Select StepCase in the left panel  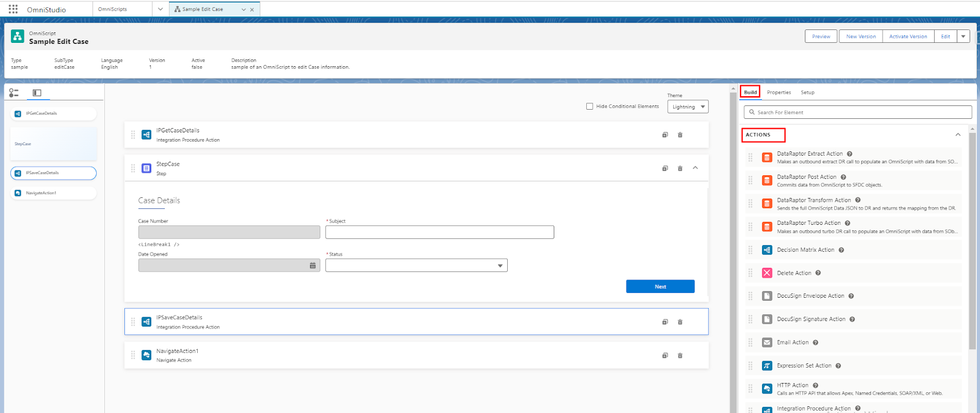(53, 144)
